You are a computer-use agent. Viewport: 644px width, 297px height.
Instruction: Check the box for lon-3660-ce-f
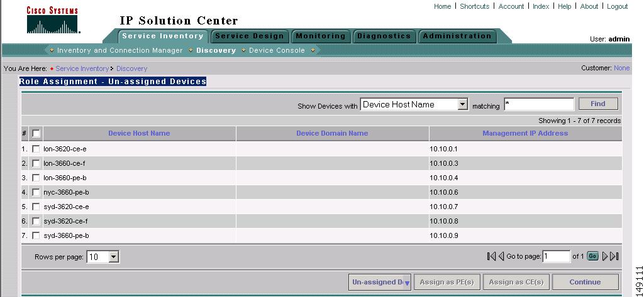point(36,163)
